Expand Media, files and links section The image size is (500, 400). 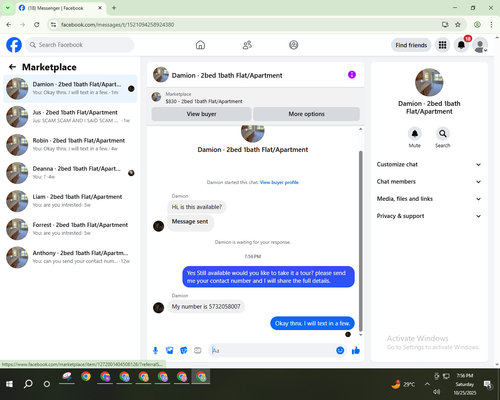click(x=429, y=199)
